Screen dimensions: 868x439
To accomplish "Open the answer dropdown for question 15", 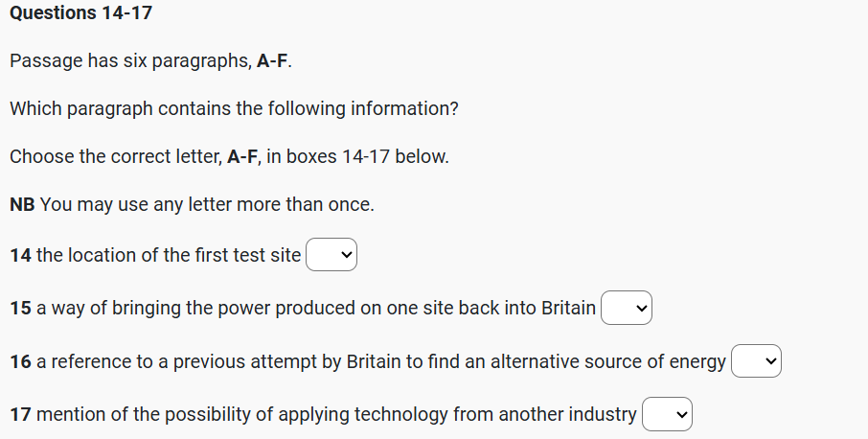I will click(x=627, y=309).
